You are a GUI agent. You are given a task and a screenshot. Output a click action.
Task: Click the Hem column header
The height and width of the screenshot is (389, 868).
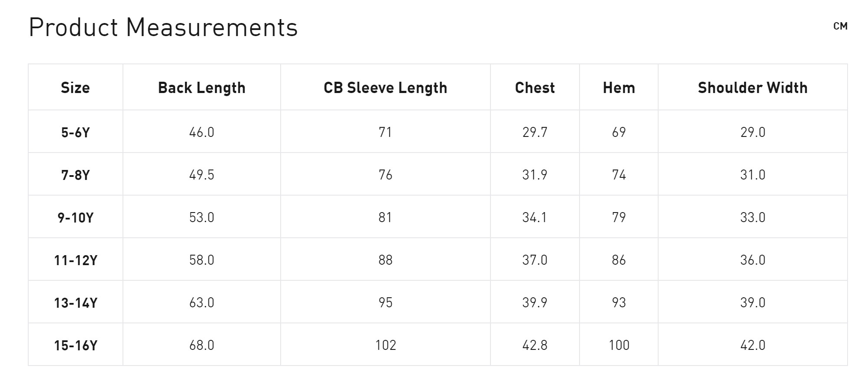[619, 88]
